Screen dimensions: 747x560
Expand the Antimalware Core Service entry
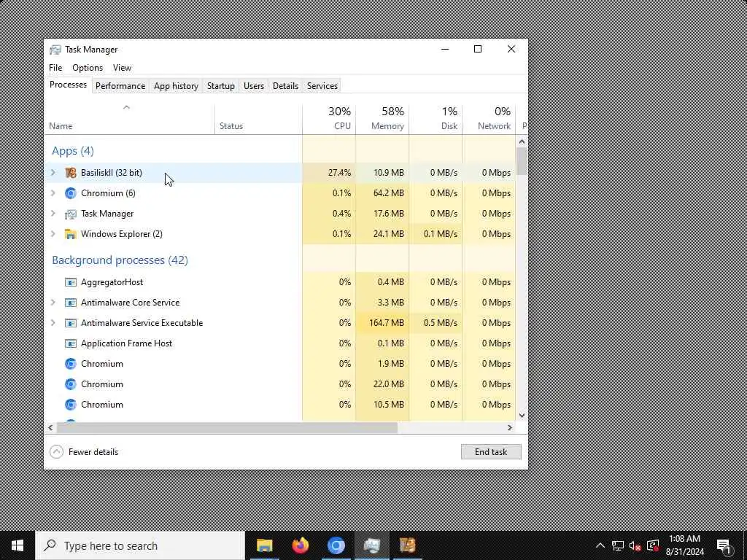tap(53, 303)
